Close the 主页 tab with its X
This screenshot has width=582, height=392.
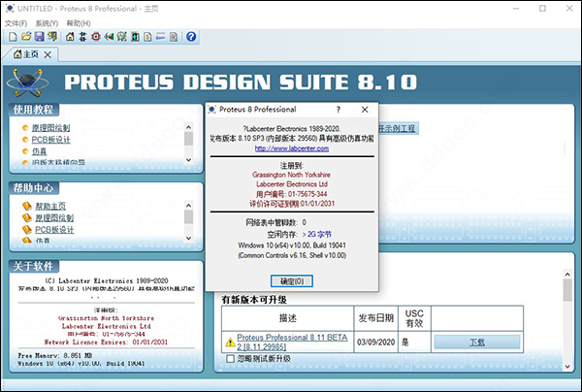[x=48, y=54]
